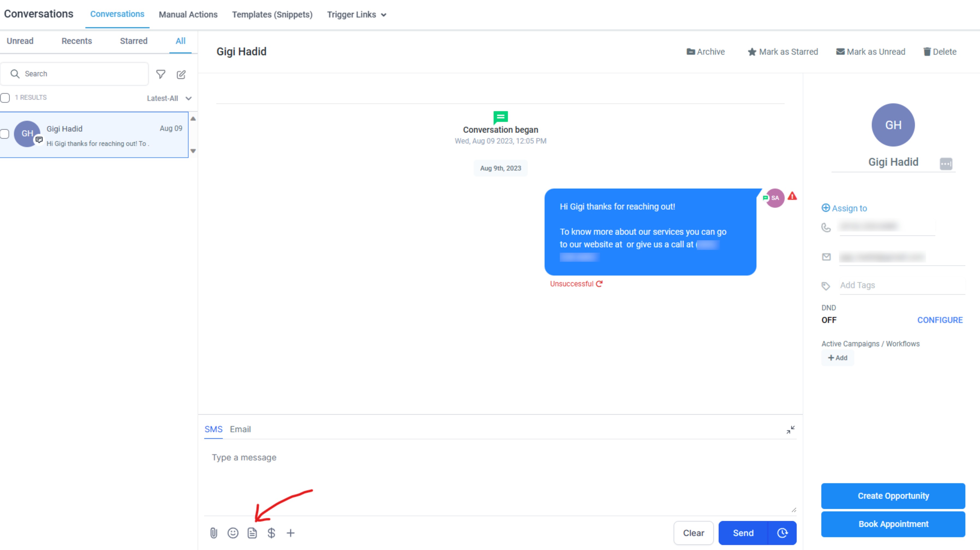Mark conversation as Starred

click(x=782, y=52)
